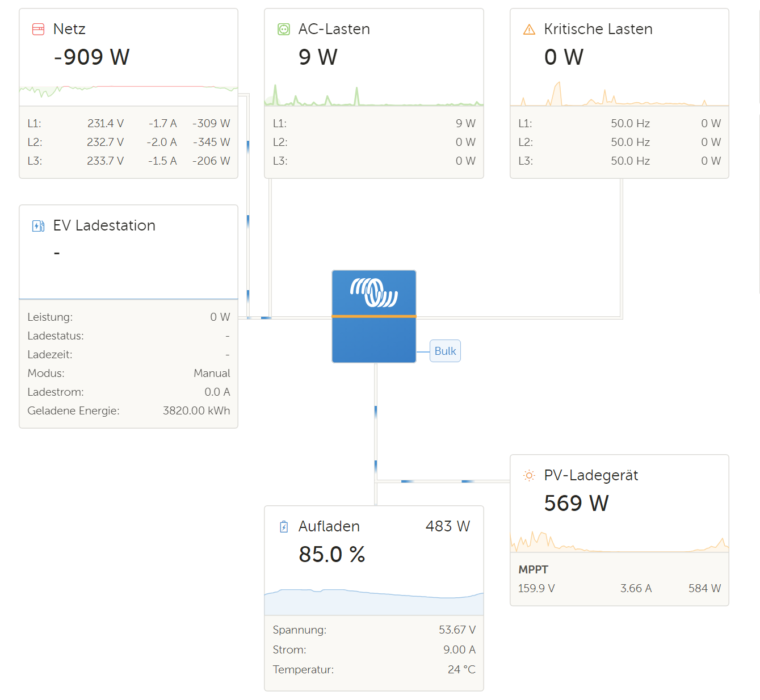Viewport: 760px width, 700px height.
Task: Click the Temperatur row label
Action: pyautogui.click(x=303, y=669)
